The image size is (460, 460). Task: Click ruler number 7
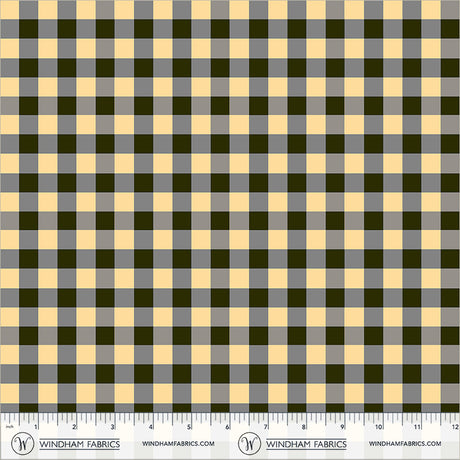266,427
